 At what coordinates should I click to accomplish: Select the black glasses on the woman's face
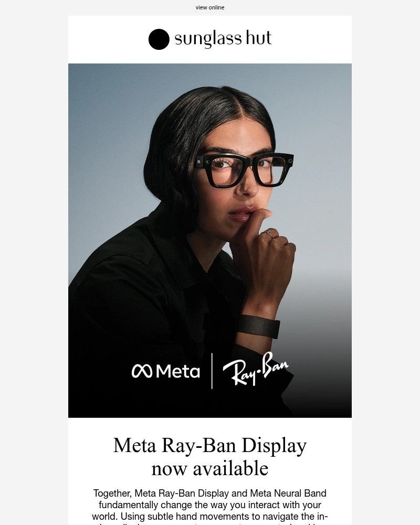(x=244, y=170)
